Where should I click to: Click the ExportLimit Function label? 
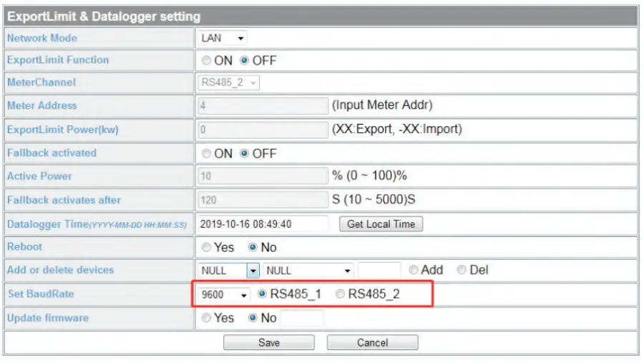click(x=58, y=60)
